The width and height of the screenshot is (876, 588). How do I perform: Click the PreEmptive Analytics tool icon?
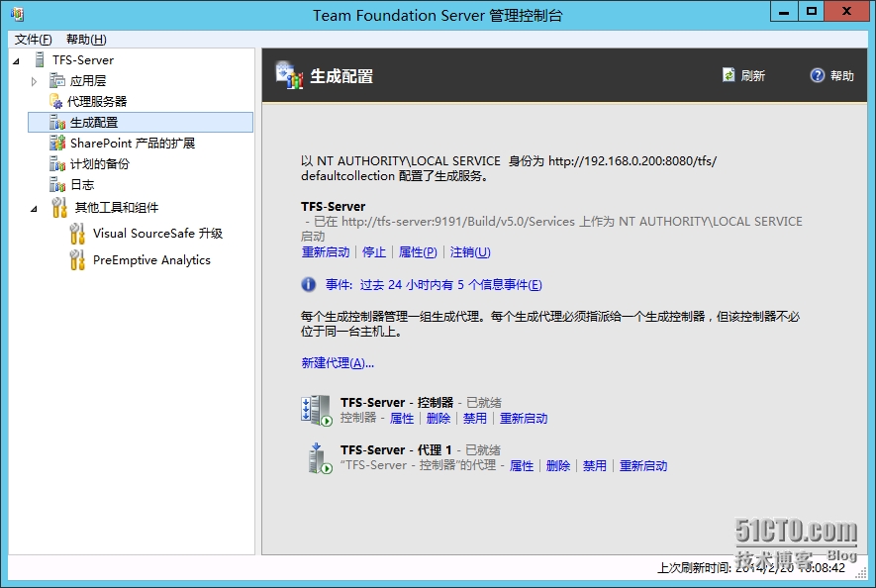[x=77, y=260]
